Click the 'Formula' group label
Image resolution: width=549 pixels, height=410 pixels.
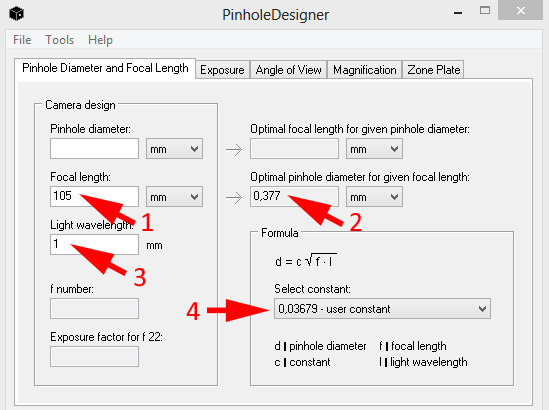click(280, 233)
